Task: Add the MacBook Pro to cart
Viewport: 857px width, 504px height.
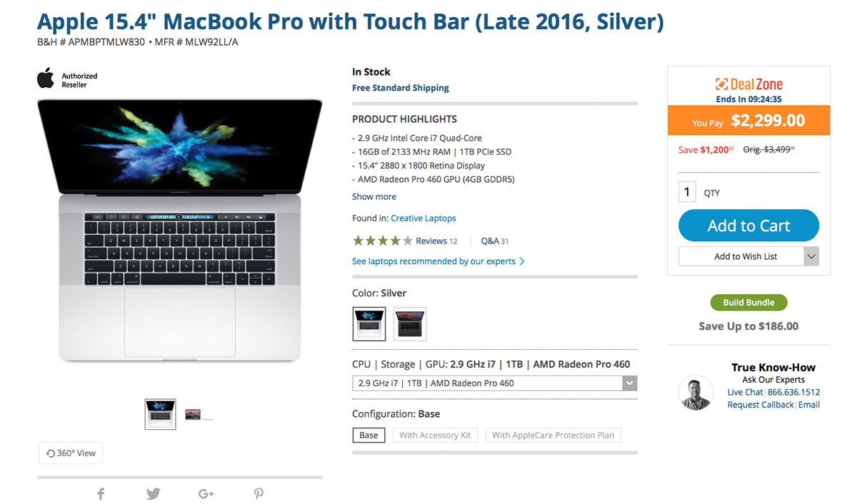Action: pyautogui.click(x=748, y=226)
